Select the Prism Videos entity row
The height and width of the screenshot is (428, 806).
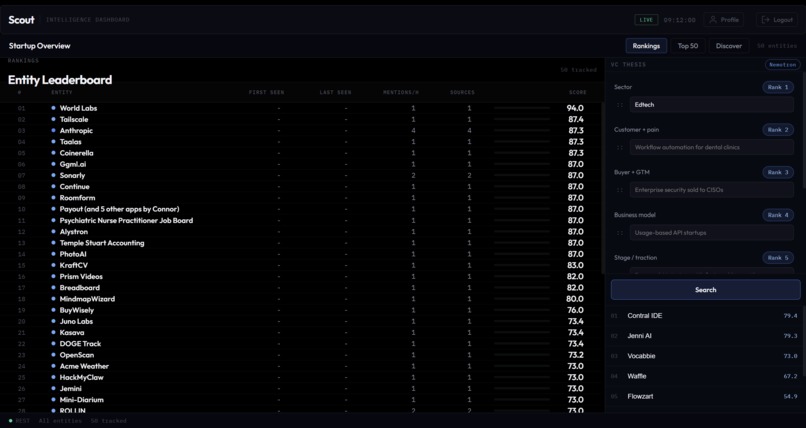click(301, 276)
